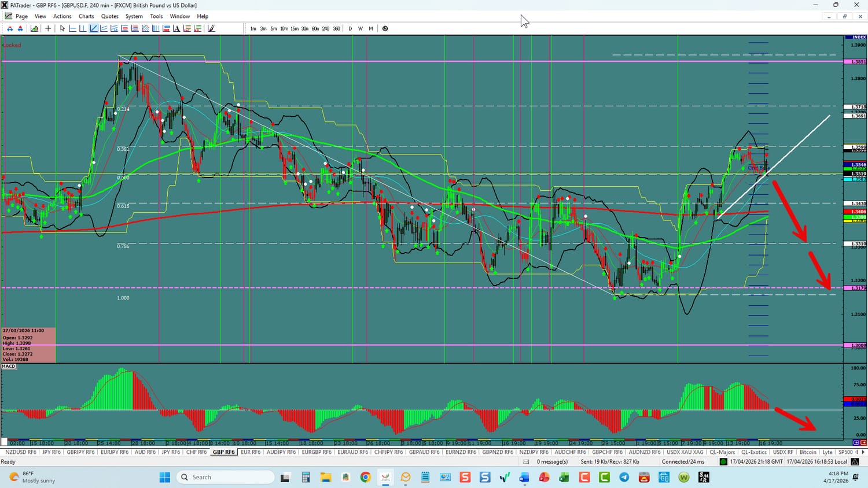Click the pen drawing tool icon

(211, 28)
